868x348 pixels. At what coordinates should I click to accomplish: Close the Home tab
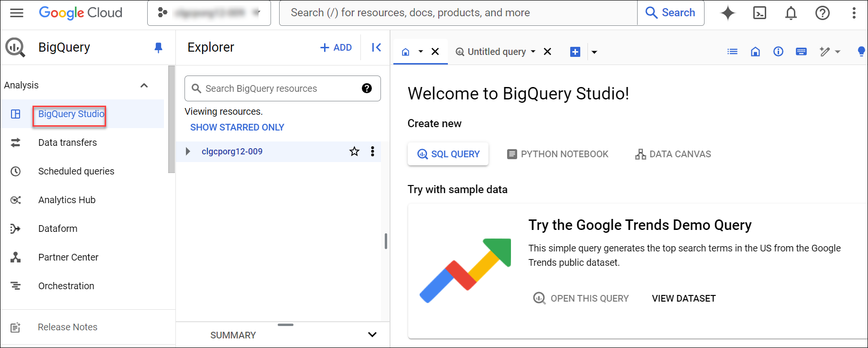pos(435,52)
